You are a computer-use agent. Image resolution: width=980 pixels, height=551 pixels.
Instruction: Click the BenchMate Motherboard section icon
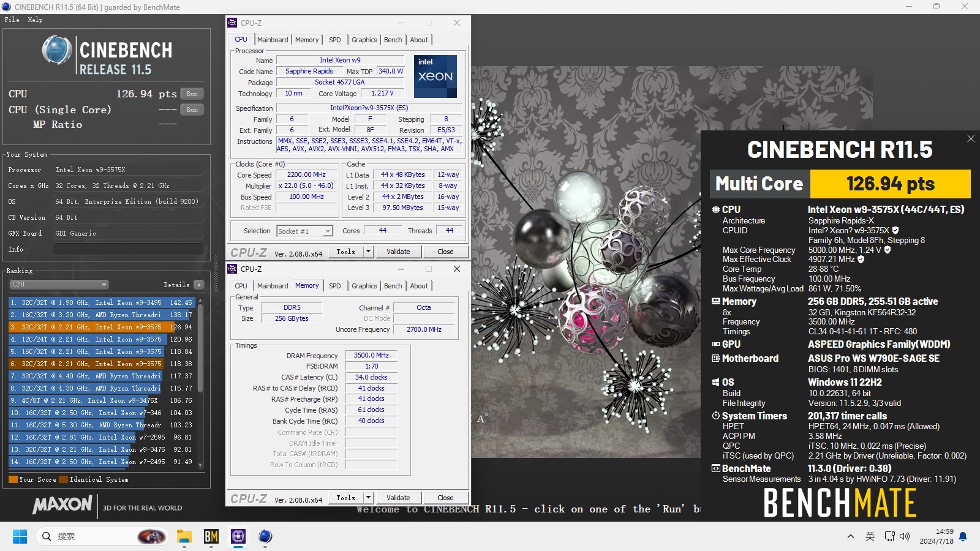tap(715, 358)
